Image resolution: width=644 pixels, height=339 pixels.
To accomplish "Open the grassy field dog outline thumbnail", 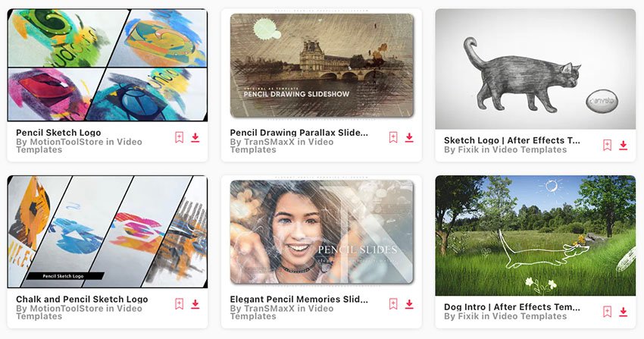I will click(536, 235).
